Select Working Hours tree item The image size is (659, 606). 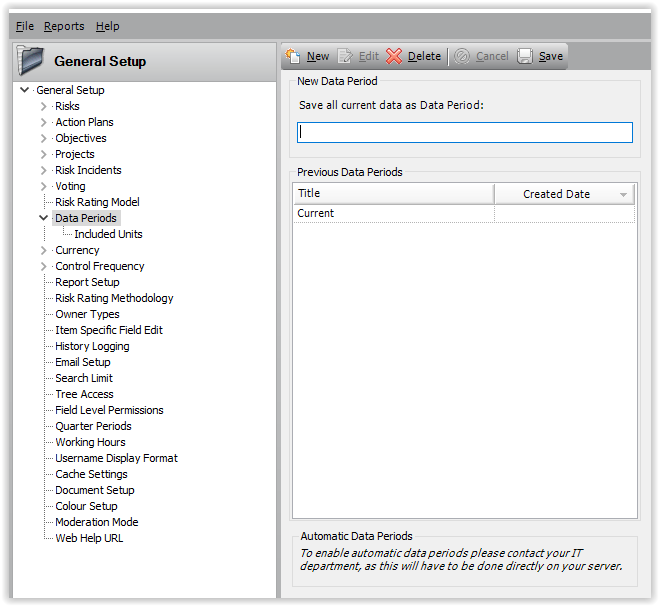pos(90,442)
